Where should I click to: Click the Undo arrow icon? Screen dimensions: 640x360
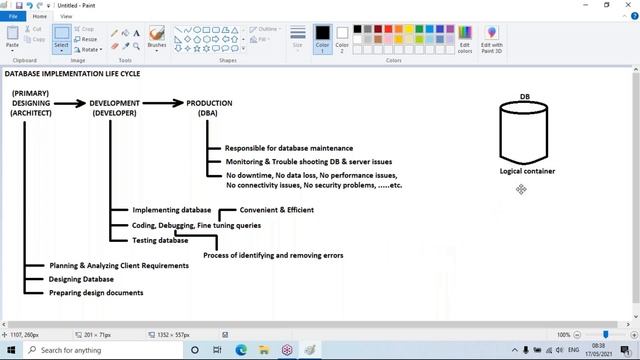[x=29, y=5]
